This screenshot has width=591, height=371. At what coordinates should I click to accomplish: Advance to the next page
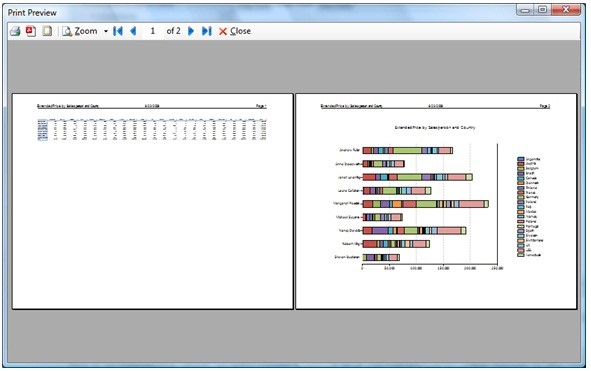[191, 31]
